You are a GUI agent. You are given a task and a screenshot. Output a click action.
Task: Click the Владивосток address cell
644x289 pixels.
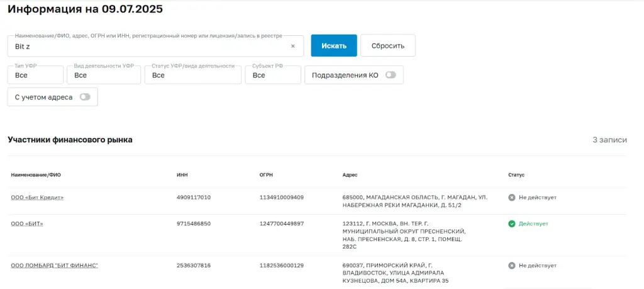tap(396, 273)
